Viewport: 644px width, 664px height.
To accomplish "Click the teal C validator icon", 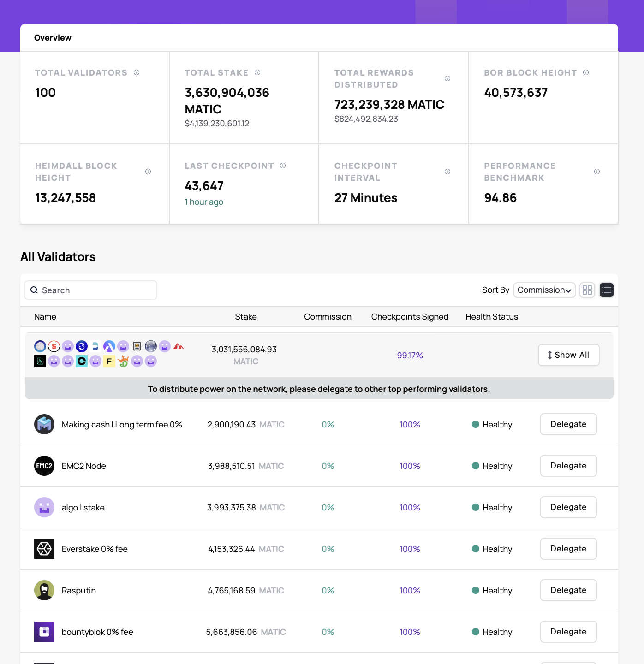I will click(x=82, y=361).
